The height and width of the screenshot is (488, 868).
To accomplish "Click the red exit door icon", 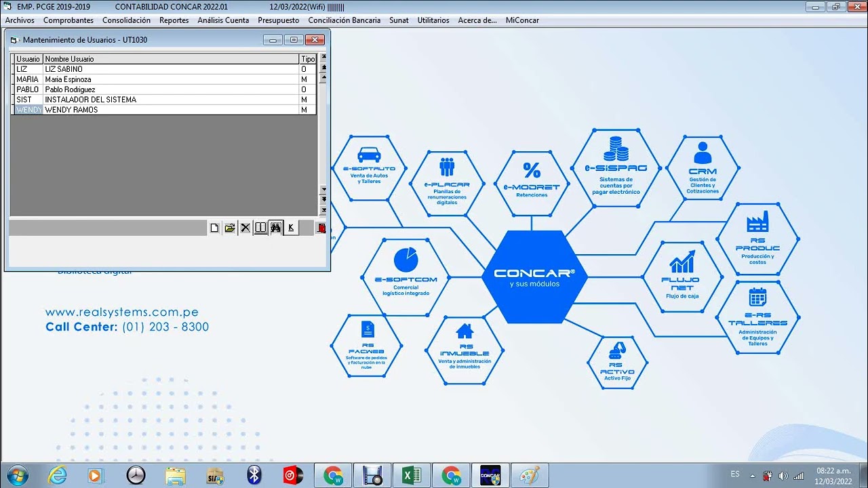I will (321, 228).
